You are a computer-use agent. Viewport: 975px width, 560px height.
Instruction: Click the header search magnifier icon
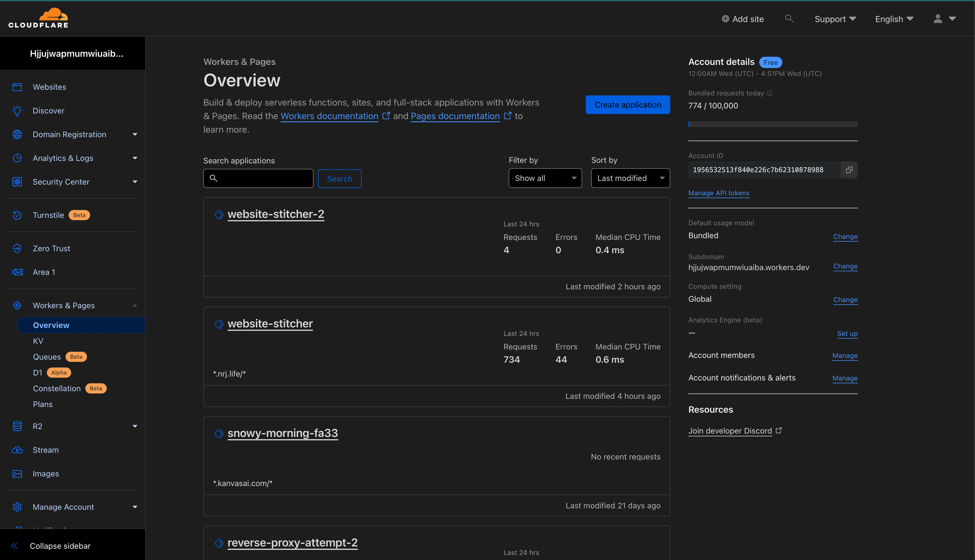(789, 18)
